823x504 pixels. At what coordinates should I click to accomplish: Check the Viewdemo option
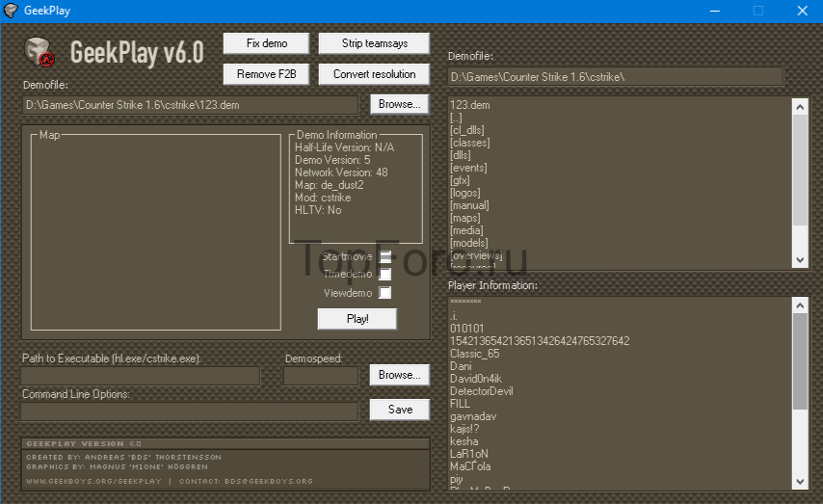pos(385,292)
